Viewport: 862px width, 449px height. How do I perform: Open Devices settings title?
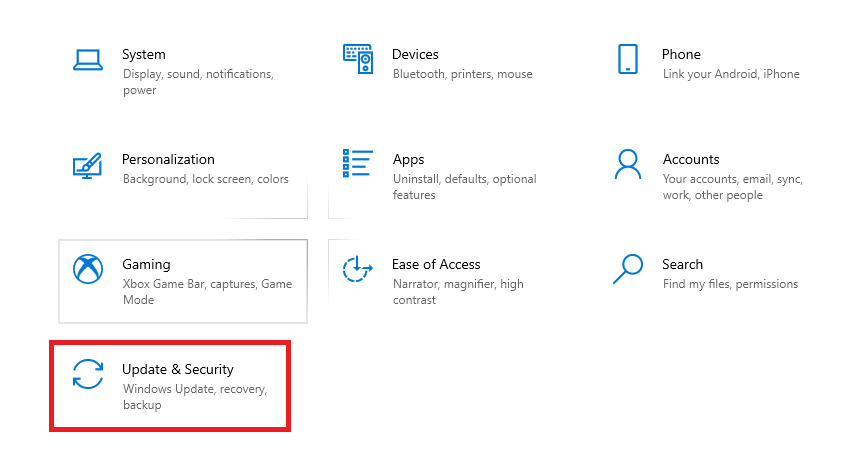[415, 54]
